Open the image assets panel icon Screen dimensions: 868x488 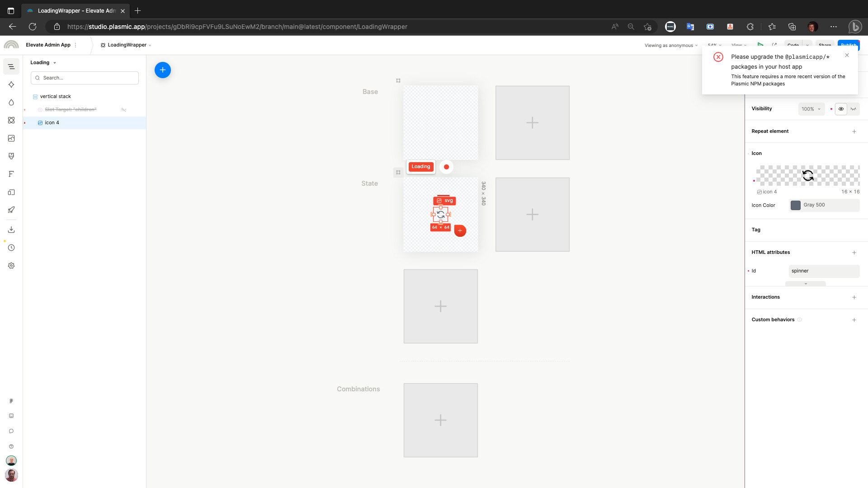tap(11, 138)
